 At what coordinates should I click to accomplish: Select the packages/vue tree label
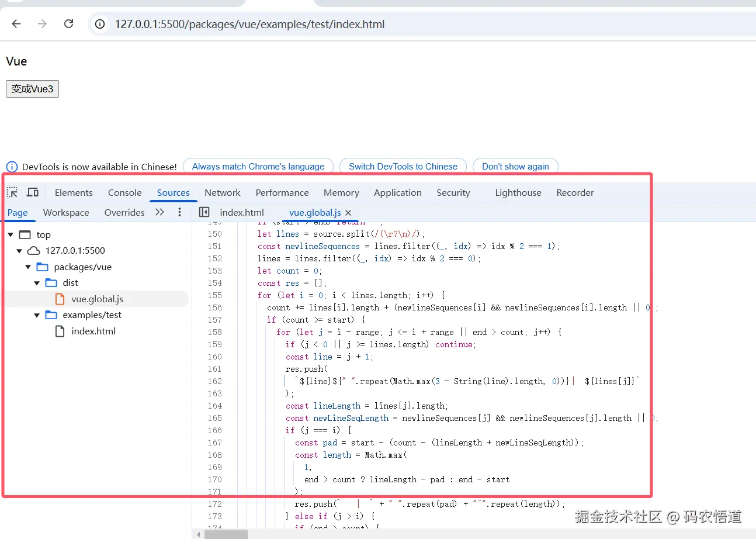pos(82,267)
